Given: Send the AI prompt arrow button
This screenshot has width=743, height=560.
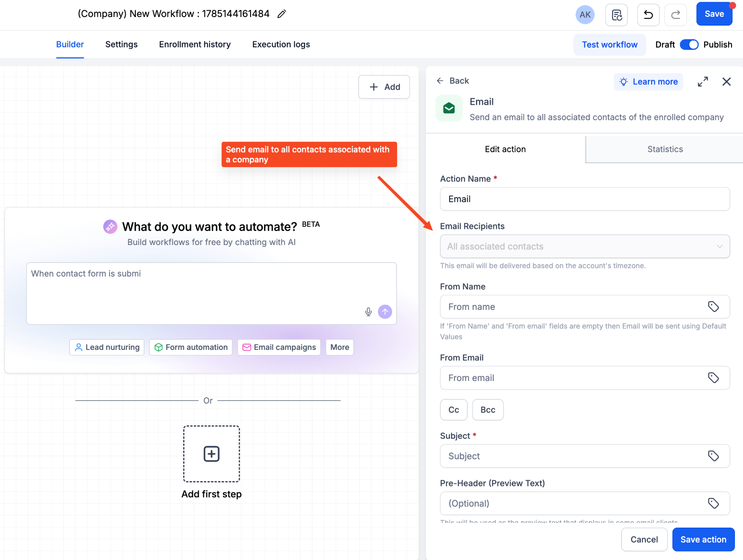Looking at the screenshot, I should (385, 312).
